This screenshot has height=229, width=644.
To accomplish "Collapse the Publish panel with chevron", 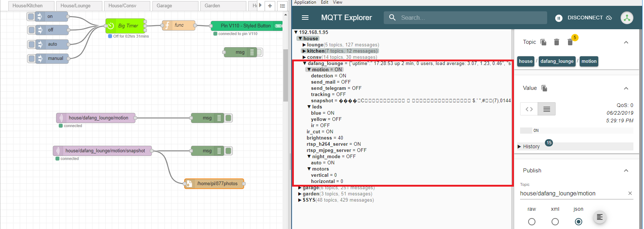I will (x=626, y=171).
